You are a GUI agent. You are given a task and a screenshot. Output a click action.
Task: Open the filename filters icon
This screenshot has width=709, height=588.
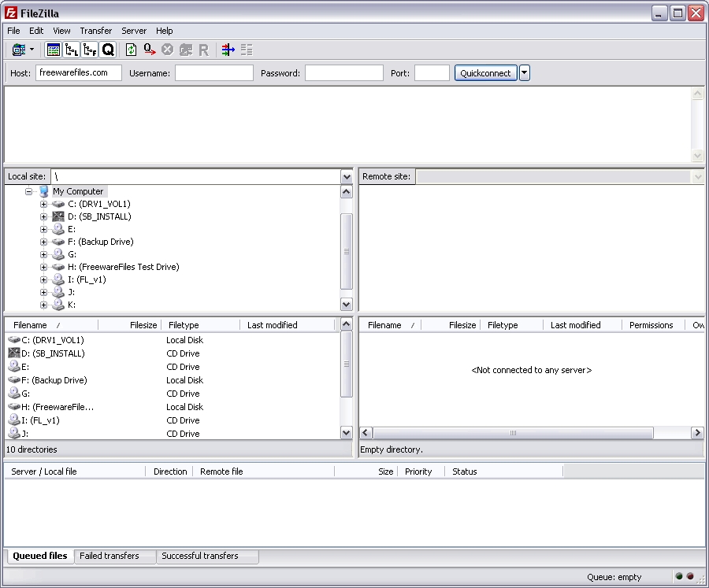228,50
